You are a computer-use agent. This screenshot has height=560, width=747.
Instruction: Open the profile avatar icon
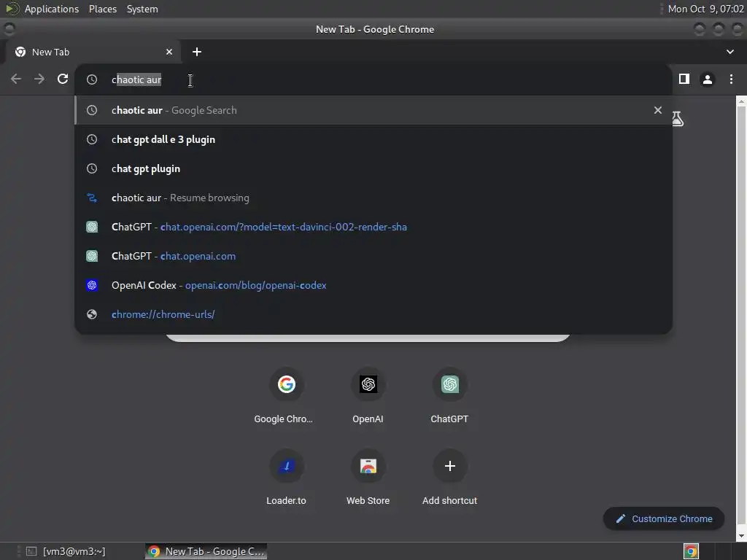point(708,79)
